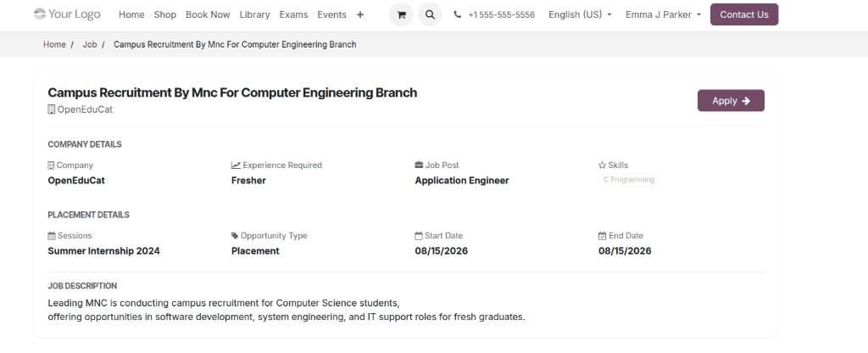Click the Apply button
Screen dimensions: 868x353
click(x=731, y=101)
